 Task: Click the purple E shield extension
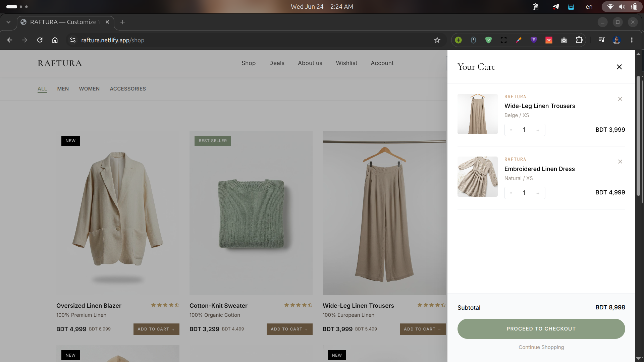pos(534,40)
